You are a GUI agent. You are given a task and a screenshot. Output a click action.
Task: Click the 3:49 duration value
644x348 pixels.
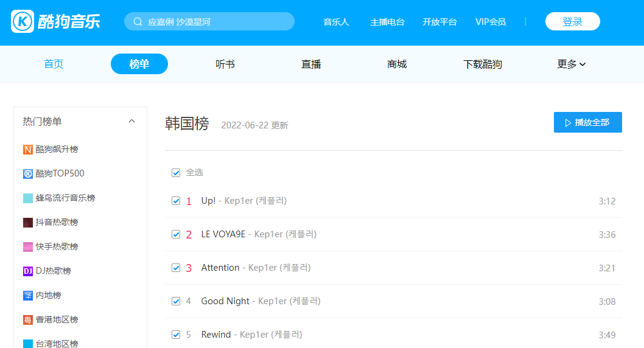[x=607, y=335]
